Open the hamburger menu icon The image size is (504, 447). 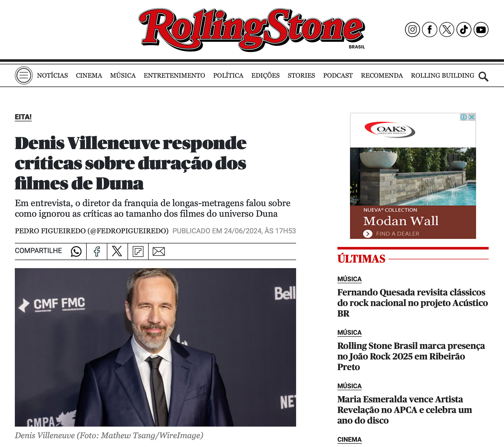(x=24, y=75)
